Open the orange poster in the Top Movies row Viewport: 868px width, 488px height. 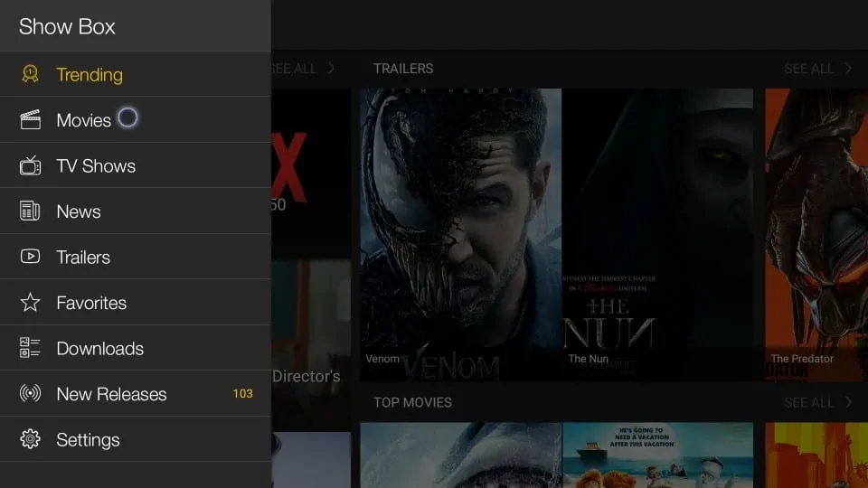coord(816,455)
